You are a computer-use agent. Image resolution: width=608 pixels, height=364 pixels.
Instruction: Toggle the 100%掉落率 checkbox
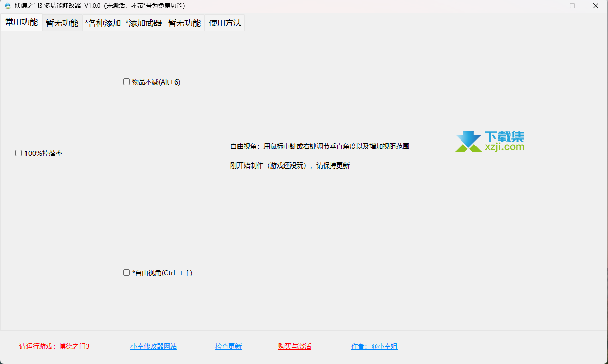(19, 153)
